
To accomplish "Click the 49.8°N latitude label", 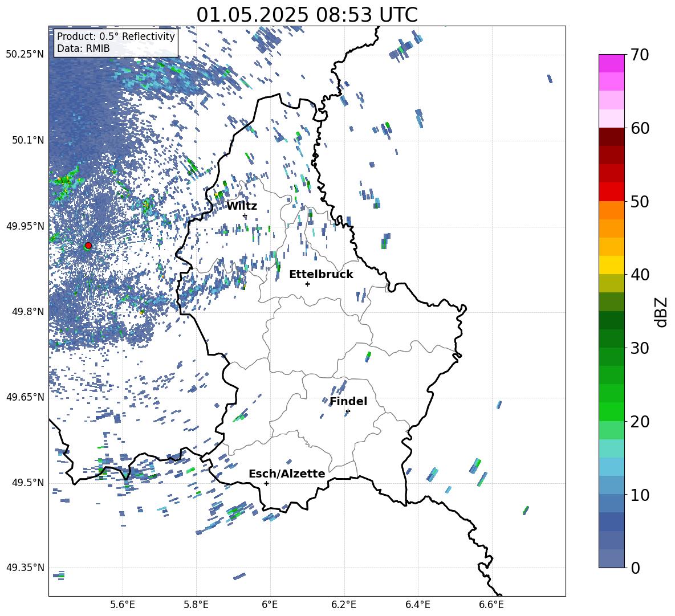I will (x=28, y=312).
